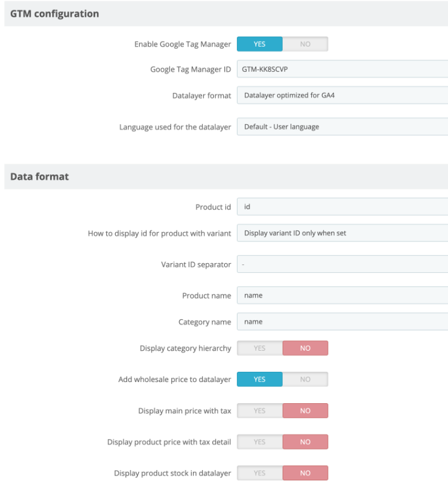Click YES for Enable Google Tag Manager
Viewport: 448px width, 481px height.
[x=259, y=44]
